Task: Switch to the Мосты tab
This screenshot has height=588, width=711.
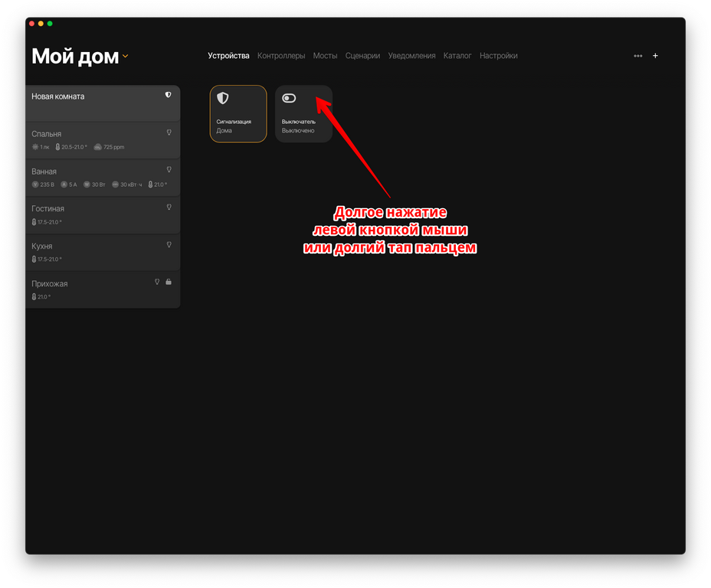Action: tap(325, 56)
